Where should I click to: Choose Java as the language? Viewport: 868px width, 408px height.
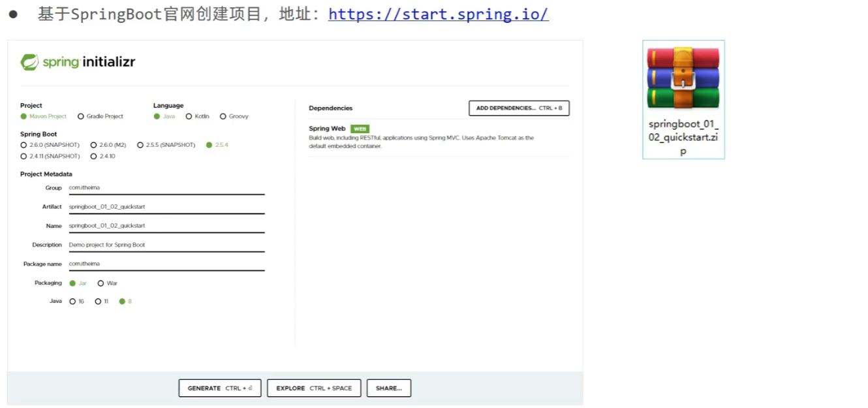coord(157,116)
